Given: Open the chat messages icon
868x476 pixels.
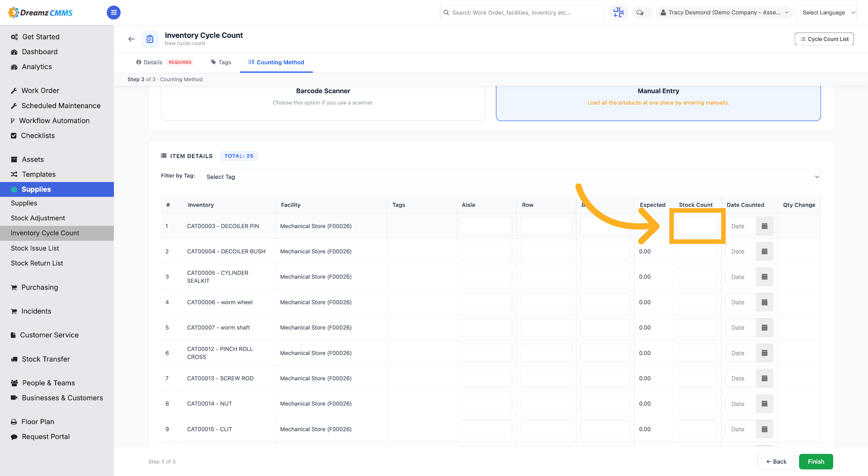Looking at the screenshot, I should pyautogui.click(x=640, y=13).
